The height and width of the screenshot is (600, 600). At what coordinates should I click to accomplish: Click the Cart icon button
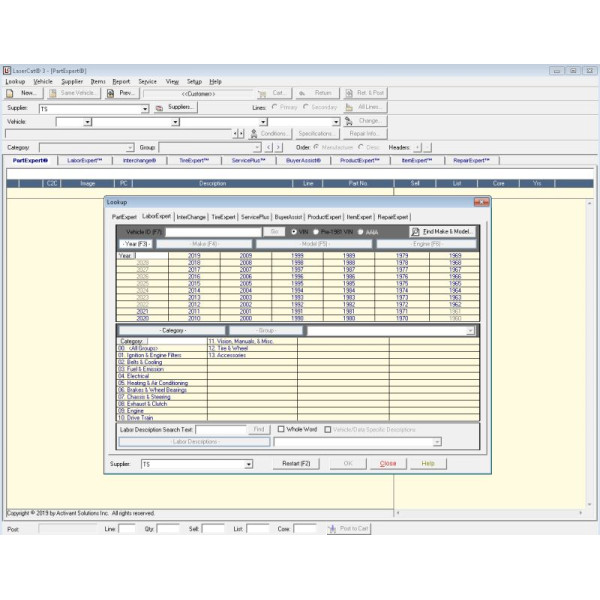(265, 93)
